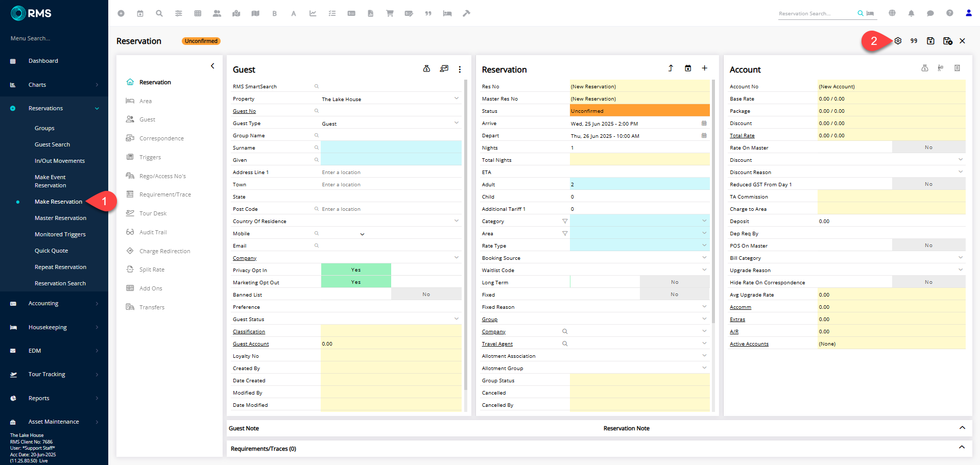Click the Guest Account link
Screen dimensions: 980x465
[251, 344]
